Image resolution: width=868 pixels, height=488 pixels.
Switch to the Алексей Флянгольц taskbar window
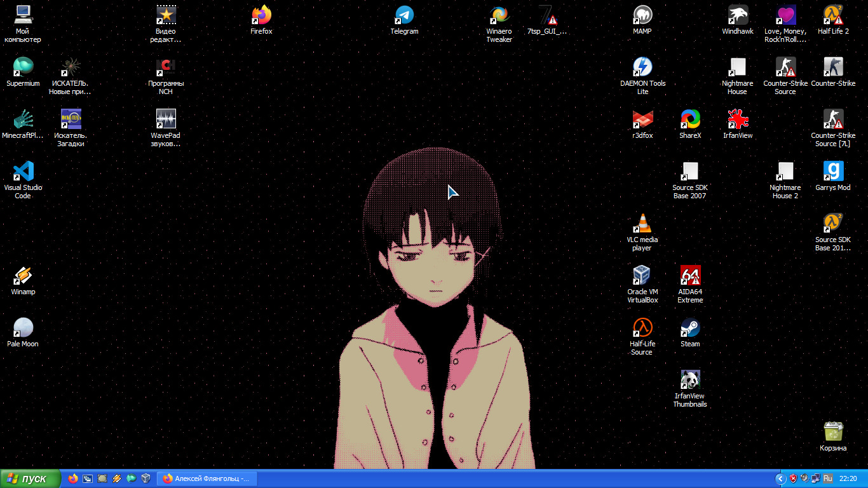[208, 478]
